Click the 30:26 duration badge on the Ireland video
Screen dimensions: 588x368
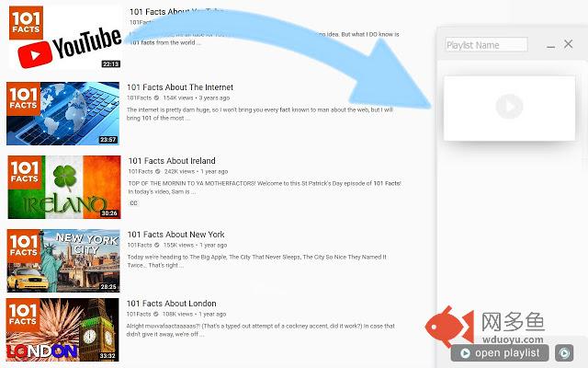tap(109, 213)
